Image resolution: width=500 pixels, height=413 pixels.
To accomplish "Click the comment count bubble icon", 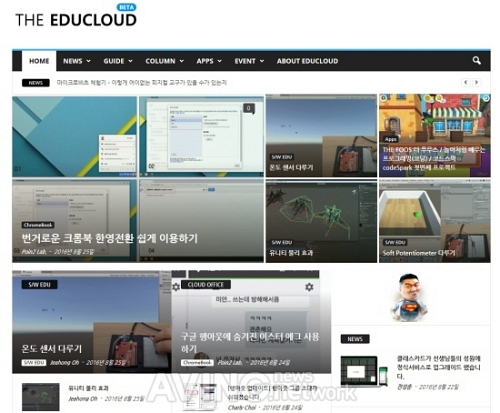I will 249,109.
